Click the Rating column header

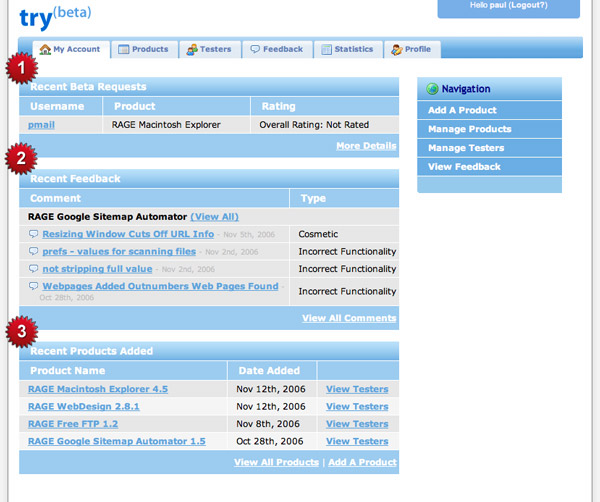coord(325,106)
